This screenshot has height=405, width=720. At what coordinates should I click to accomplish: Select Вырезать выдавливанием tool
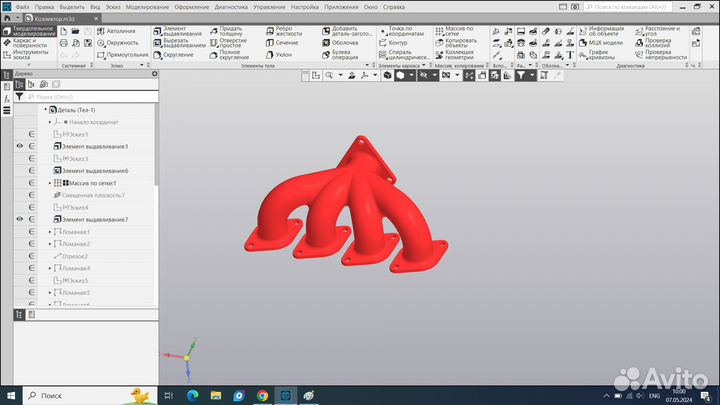click(180, 43)
